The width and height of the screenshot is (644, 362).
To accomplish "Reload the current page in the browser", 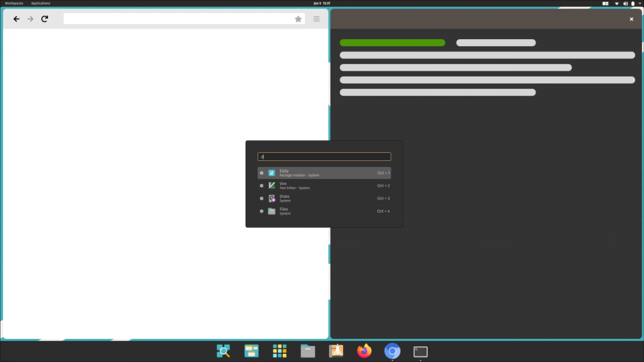I will point(45,19).
